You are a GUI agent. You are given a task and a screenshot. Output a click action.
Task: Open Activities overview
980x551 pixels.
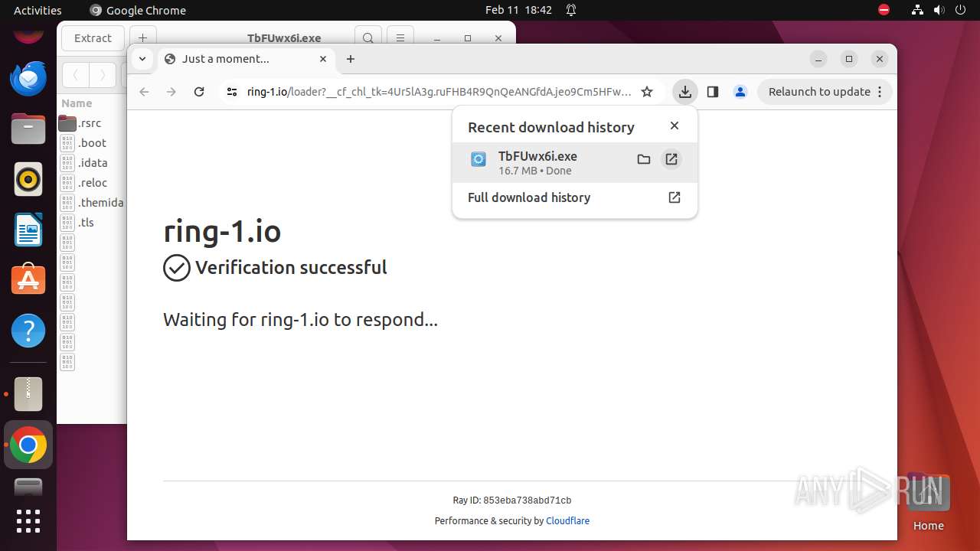(38, 10)
